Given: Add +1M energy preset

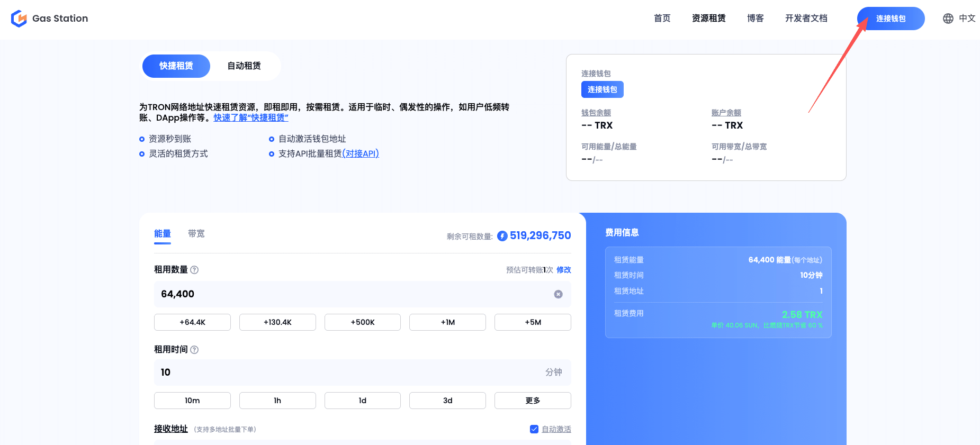Looking at the screenshot, I should pos(447,322).
